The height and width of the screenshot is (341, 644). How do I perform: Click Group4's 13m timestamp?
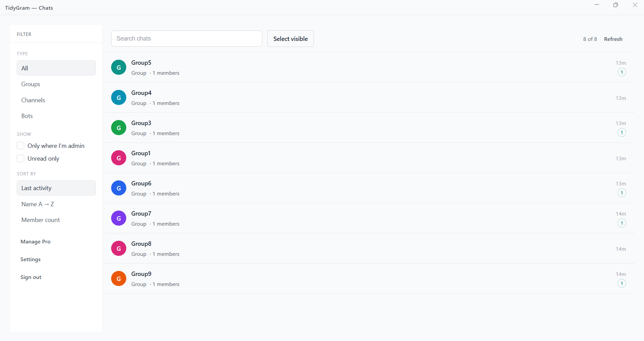(621, 98)
